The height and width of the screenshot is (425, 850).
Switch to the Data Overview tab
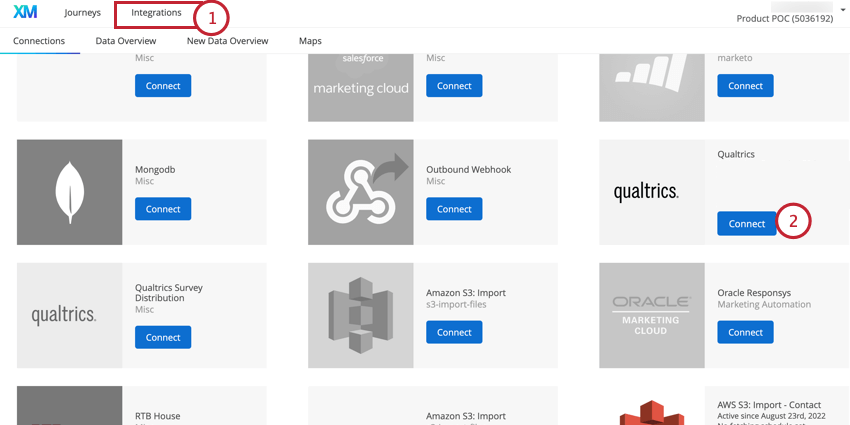point(126,41)
